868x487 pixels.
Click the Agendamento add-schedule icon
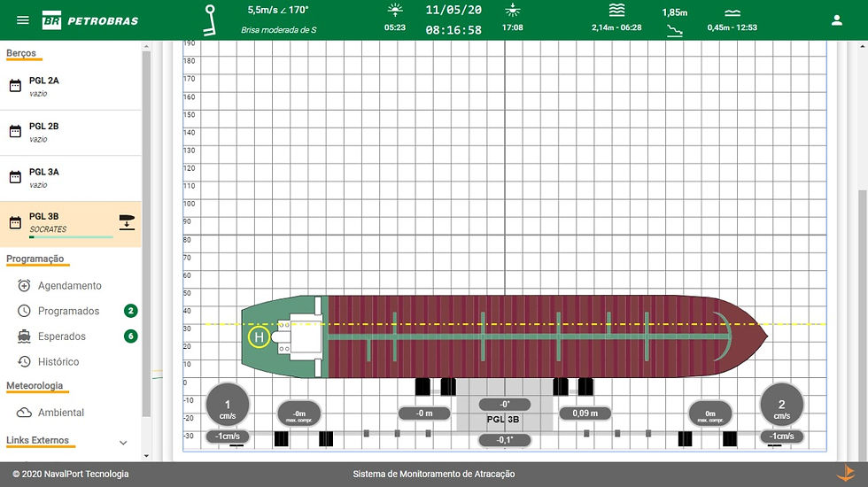click(x=24, y=285)
